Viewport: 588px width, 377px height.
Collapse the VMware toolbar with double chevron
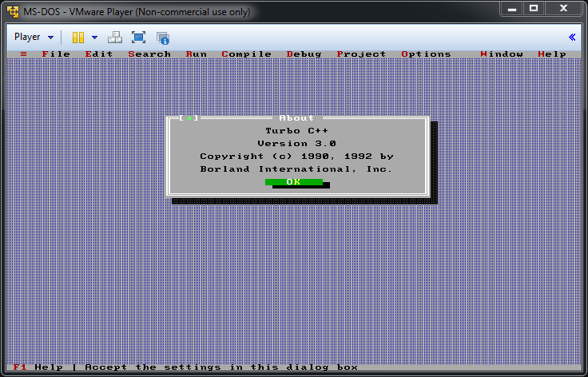click(x=572, y=37)
